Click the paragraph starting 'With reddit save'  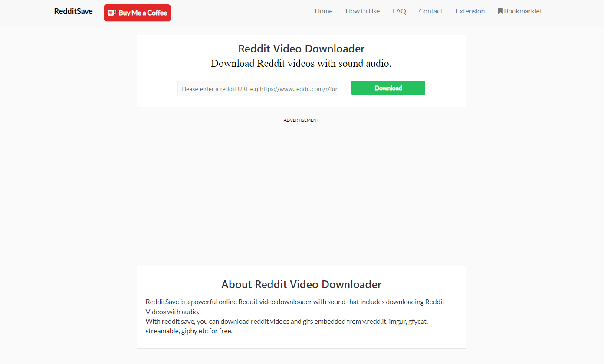pos(287,326)
